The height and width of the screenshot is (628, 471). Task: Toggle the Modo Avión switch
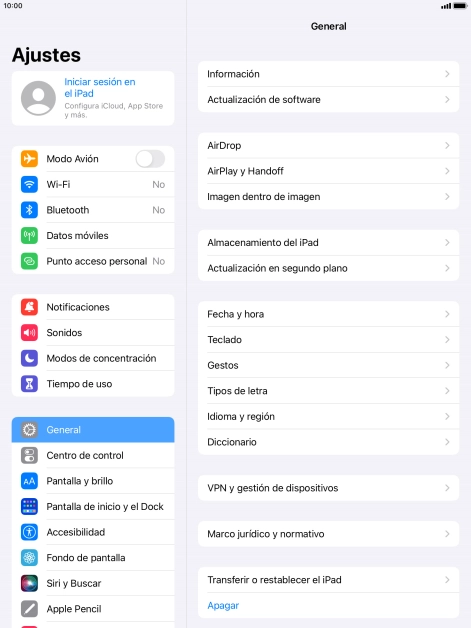tap(150, 159)
